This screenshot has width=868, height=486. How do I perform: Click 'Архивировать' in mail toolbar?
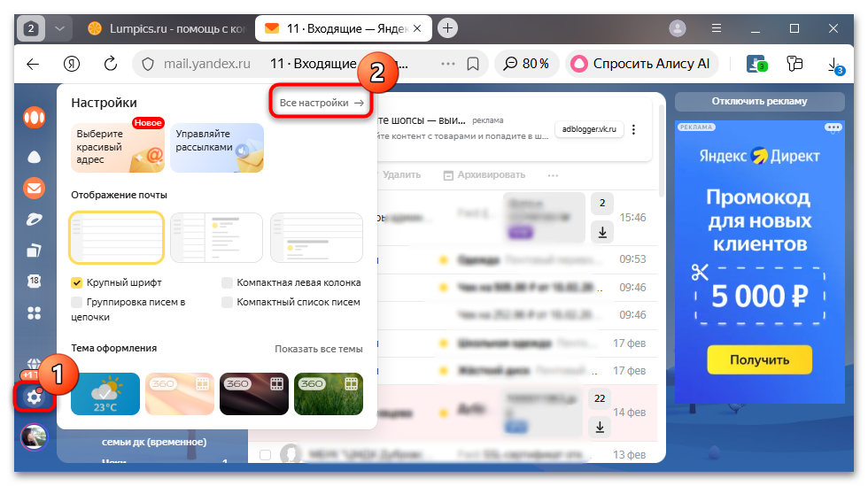tap(484, 175)
